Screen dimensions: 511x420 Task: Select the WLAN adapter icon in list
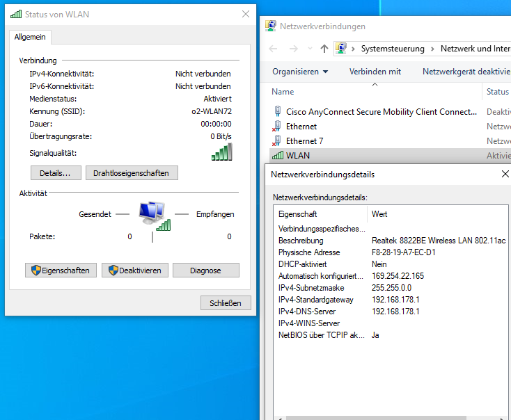278,155
